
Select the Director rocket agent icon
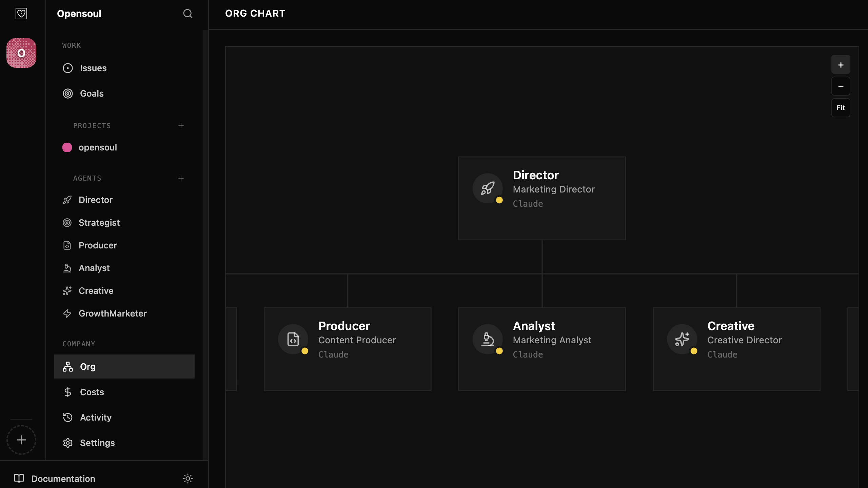tap(67, 200)
